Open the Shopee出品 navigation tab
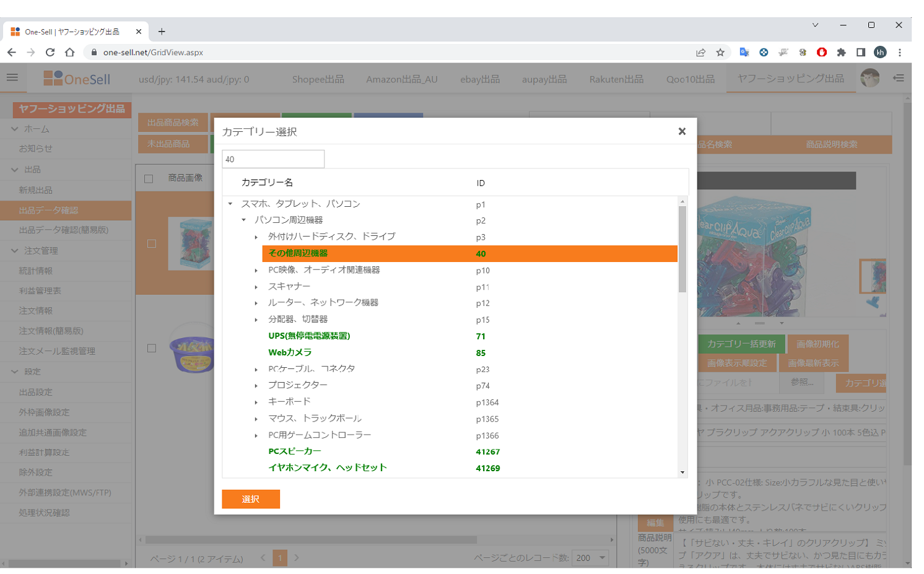The image size is (924, 574). (x=318, y=79)
